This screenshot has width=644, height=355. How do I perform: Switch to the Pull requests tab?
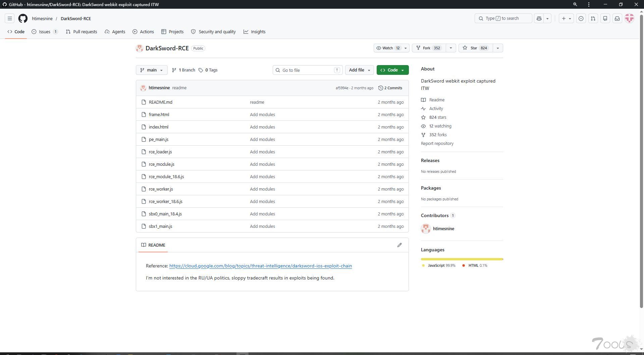tap(82, 32)
